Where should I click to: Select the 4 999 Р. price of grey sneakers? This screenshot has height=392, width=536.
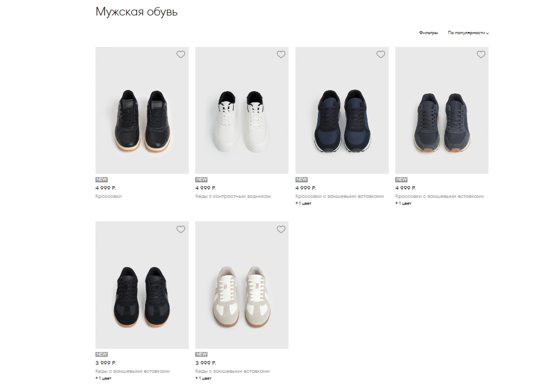(405, 188)
